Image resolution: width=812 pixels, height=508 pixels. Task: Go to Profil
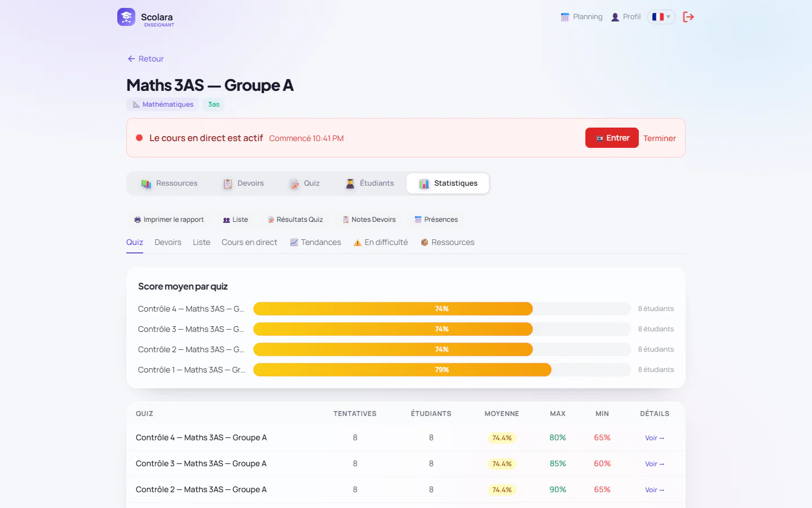626,17
